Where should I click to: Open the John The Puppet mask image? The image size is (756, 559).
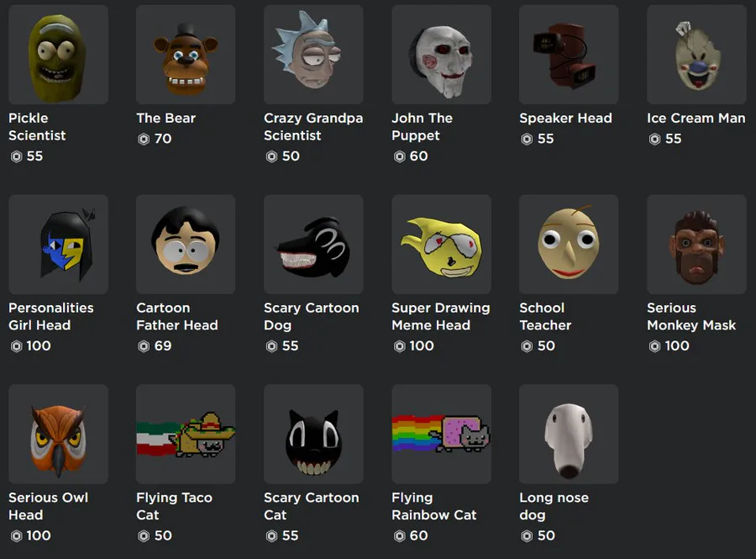pyautogui.click(x=441, y=55)
